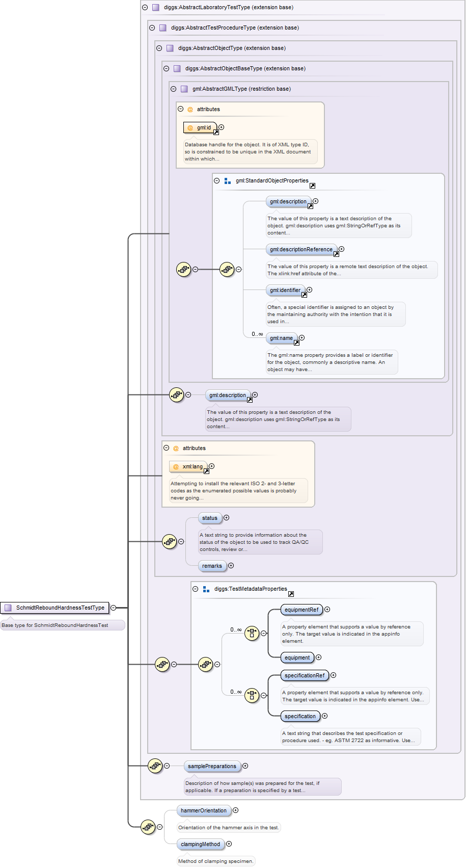The height and width of the screenshot is (868, 466).
Task: Collapse the SchmidtReboundHardnessTestType node
Action: (113, 608)
